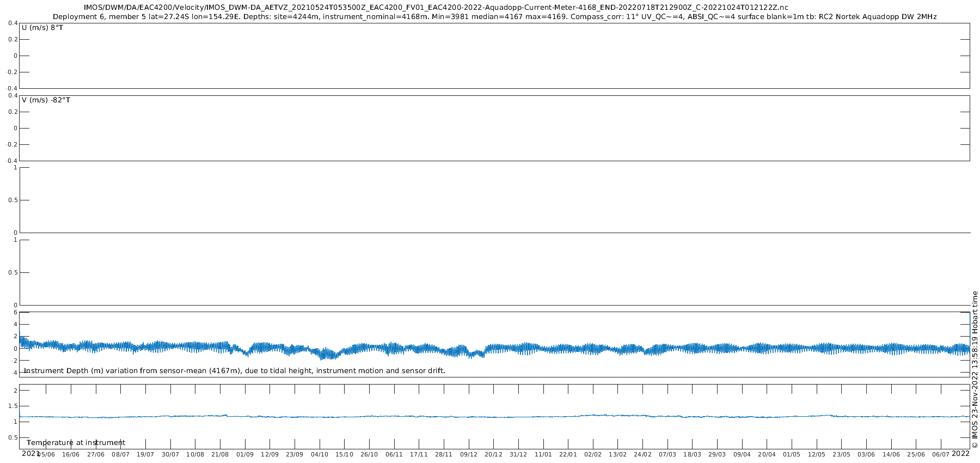This screenshot has height=463, width=980.
Task: Select the 26/10 date tick label
Action: pos(369,454)
